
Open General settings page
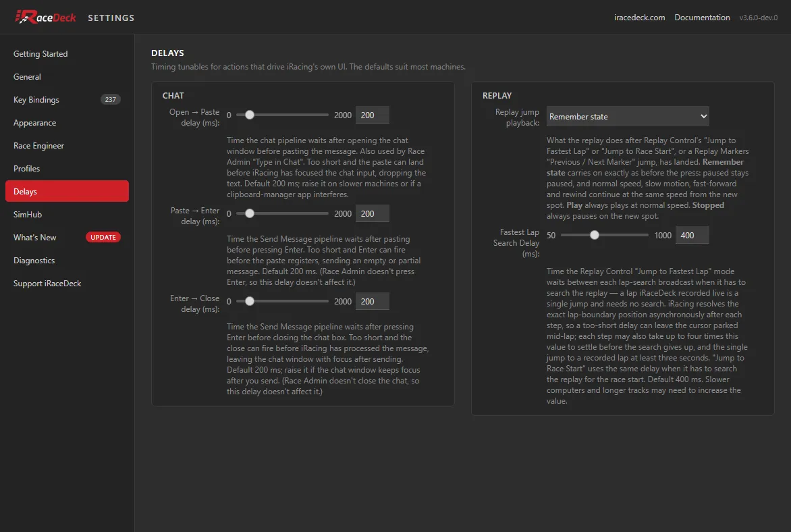click(67, 77)
